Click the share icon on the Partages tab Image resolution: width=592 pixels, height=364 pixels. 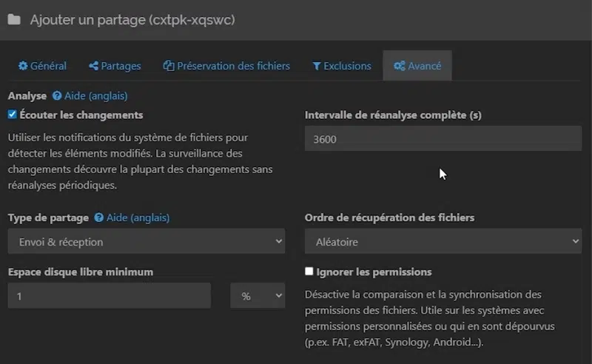94,66
